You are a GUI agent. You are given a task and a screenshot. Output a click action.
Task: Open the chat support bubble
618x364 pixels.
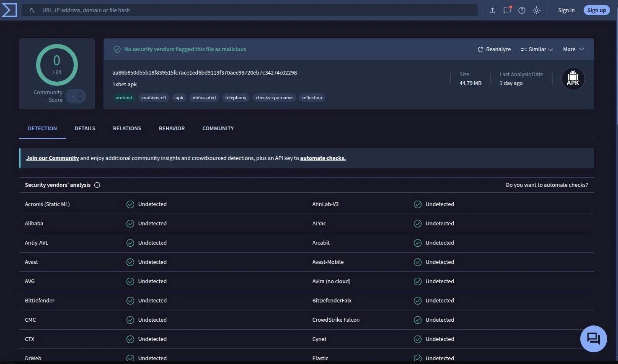tap(593, 338)
